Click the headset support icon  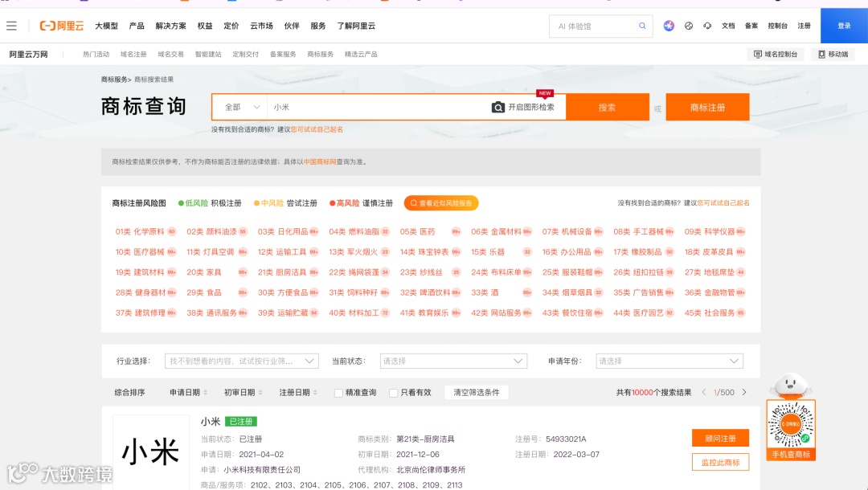[x=707, y=26]
